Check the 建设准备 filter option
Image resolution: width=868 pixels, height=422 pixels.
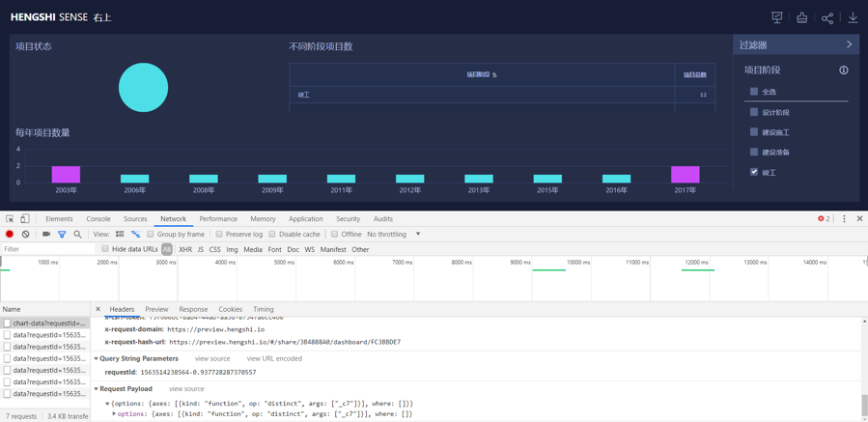[753, 152]
